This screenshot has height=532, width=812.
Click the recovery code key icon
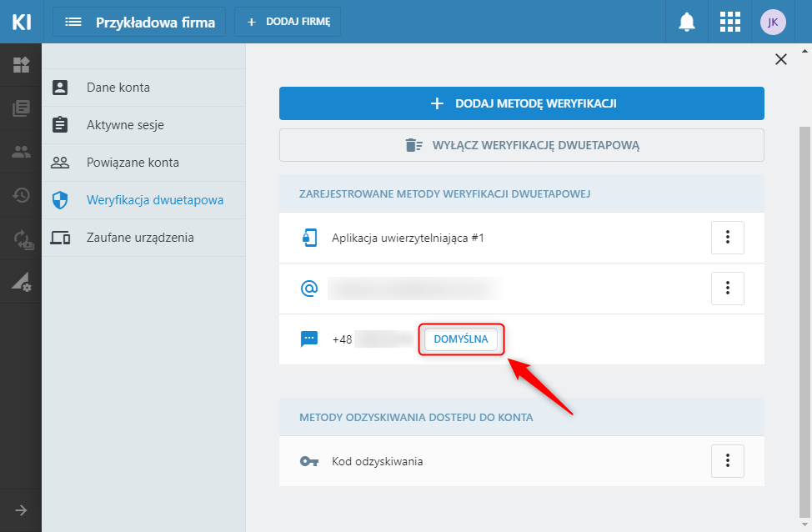(309, 461)
